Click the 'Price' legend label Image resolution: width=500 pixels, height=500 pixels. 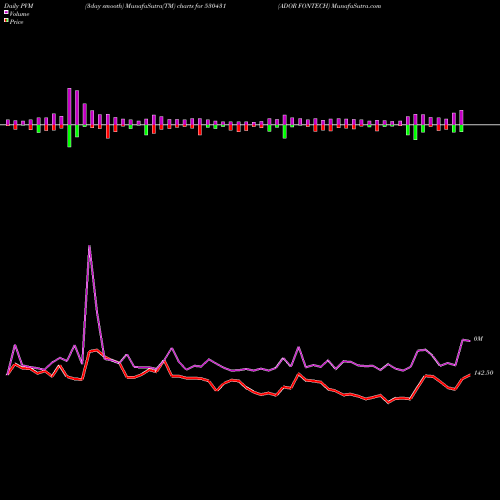pyautogui.click(x=16, y=22)
